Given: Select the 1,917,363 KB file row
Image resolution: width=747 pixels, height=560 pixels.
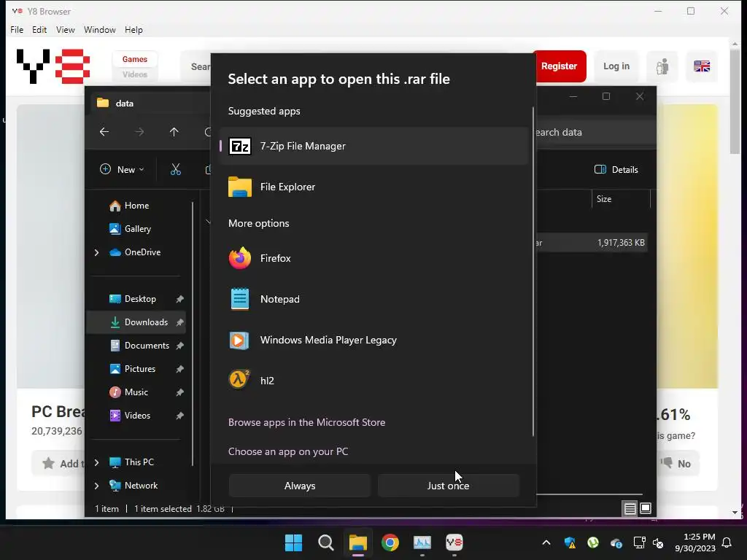Looking at the screenshot, I should point(592,243).
